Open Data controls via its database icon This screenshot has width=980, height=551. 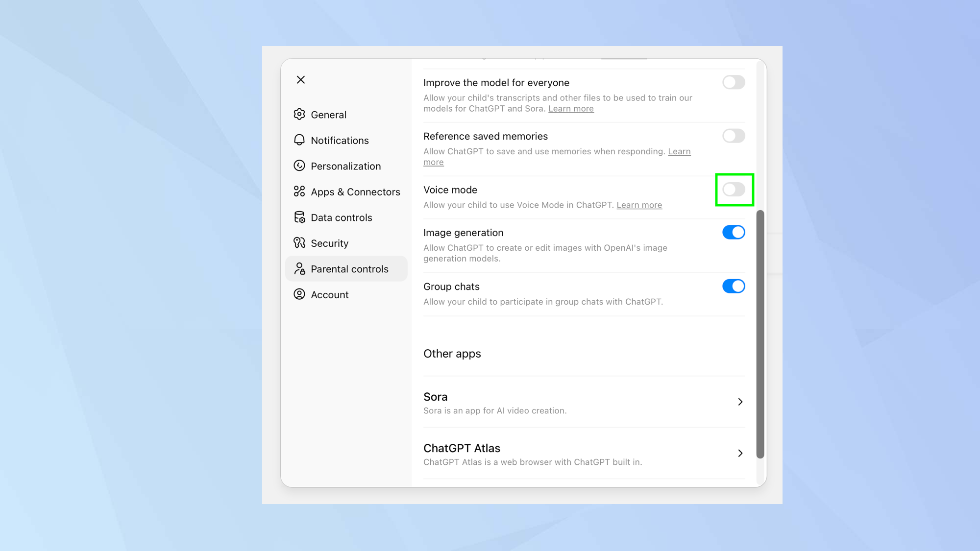[x=299, y=217]
